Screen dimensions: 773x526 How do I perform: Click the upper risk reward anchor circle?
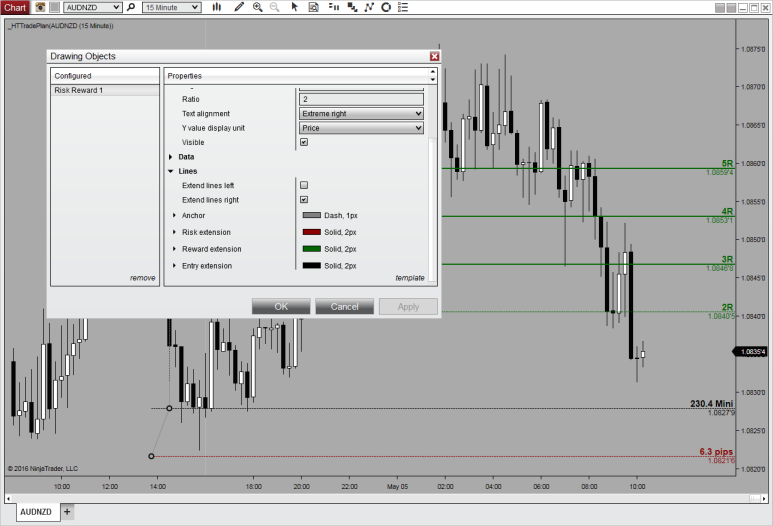point(169,408)
